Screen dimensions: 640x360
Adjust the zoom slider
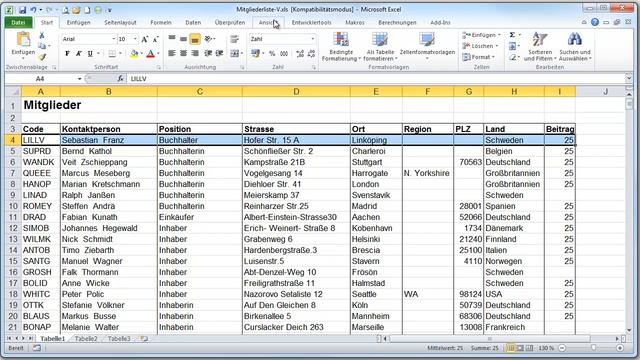593,348
